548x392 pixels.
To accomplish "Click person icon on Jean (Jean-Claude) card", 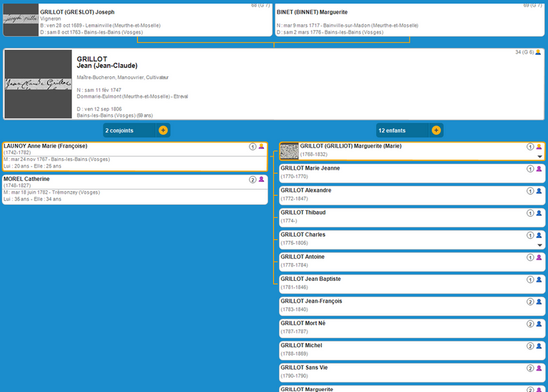I will click(538, 53).
